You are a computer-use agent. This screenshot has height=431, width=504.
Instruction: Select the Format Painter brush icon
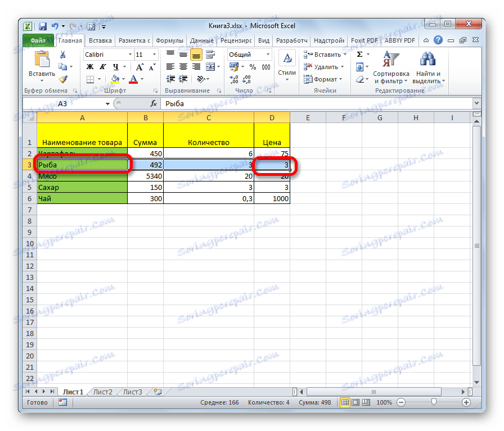(64, 79)
